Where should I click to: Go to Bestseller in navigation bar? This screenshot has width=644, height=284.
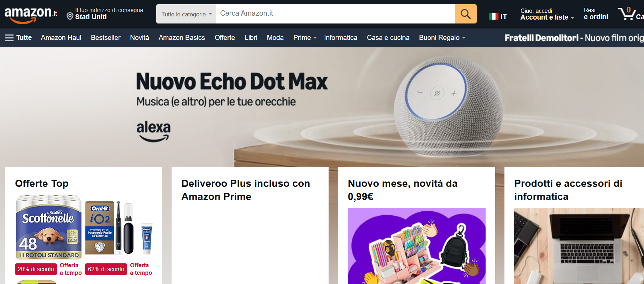[x=106, y=38]
